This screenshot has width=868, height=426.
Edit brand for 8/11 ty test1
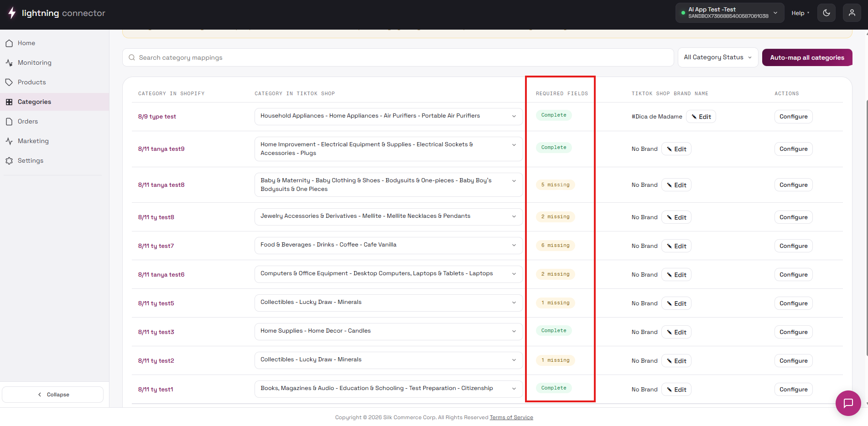coord(676,390)
